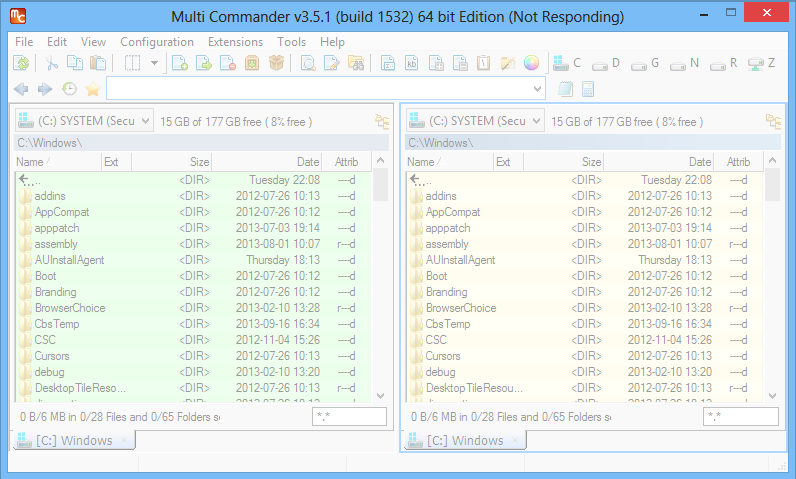
Task: Click the folder with wand icon
Action: [x=508, y=63]
